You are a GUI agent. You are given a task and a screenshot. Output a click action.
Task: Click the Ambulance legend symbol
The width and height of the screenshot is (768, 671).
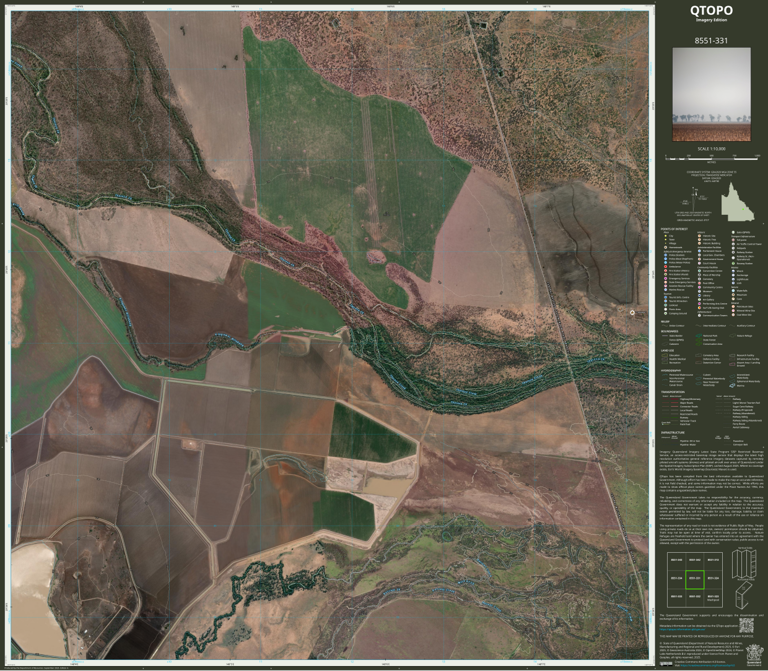[x=666, y=266]
